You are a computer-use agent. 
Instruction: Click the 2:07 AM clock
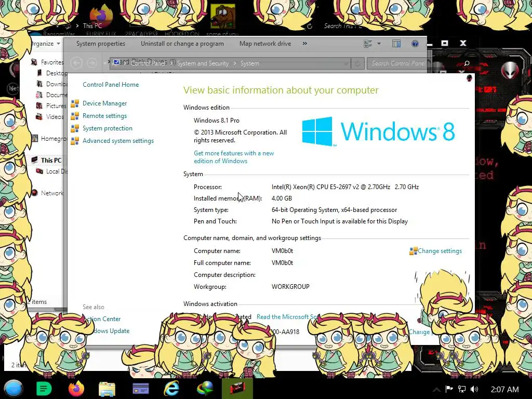(x=504, y=390)
